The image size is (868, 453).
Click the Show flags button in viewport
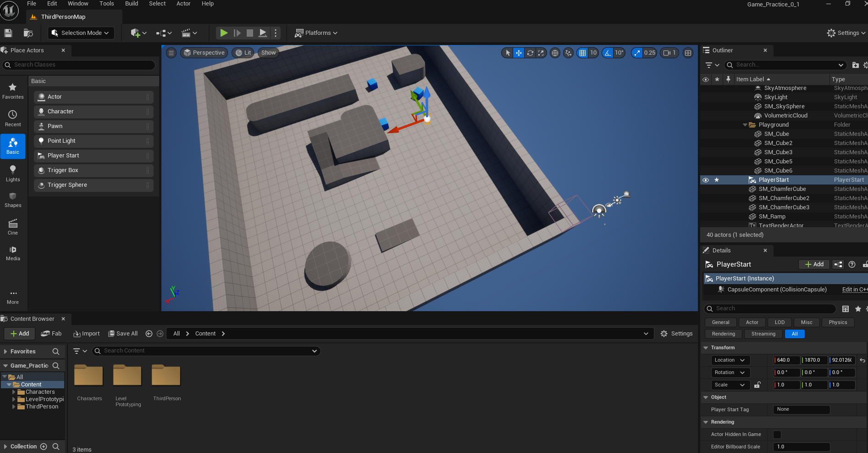tap(269, 53)
